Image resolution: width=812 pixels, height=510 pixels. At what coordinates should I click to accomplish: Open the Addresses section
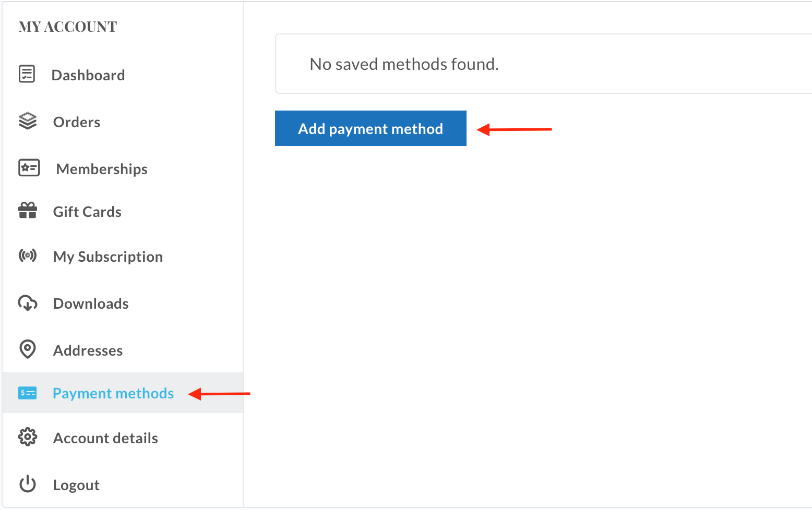(88, 350)
